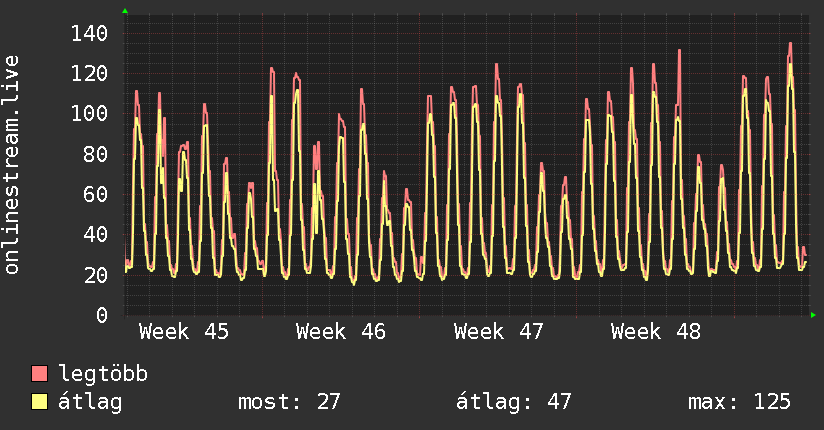The width and height of the screenshot is (824, 430).
Task: Click the pink legtöbb legend swatch
Action: pos(39,374)
